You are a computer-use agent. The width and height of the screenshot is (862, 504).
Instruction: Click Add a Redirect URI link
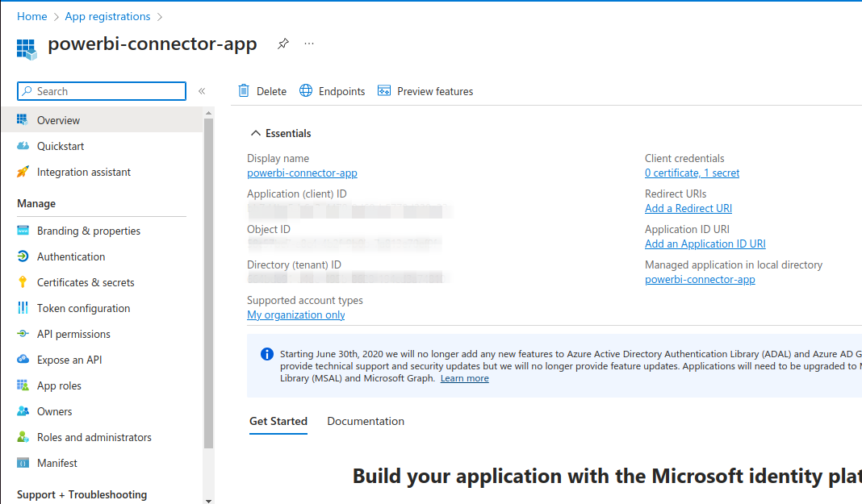click(688, 208)
